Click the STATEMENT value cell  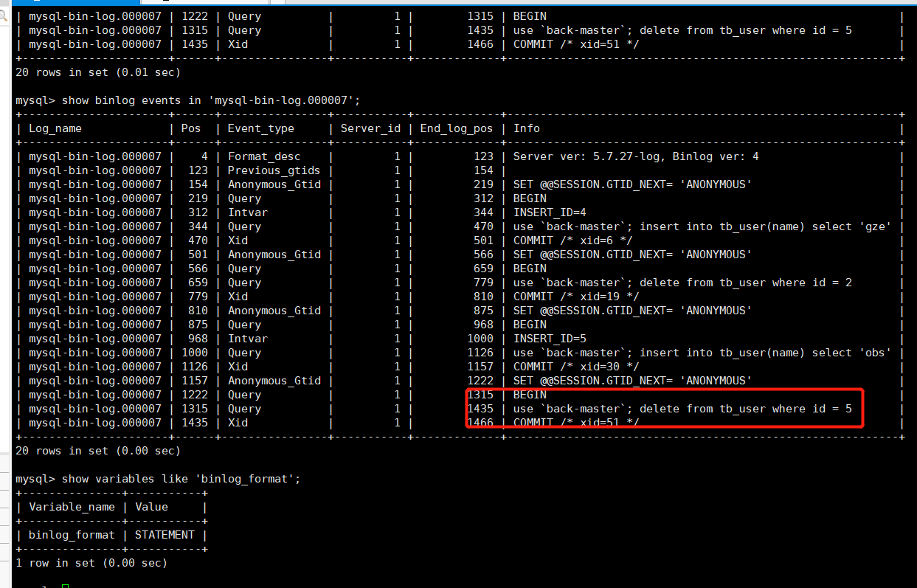point(165,535)
